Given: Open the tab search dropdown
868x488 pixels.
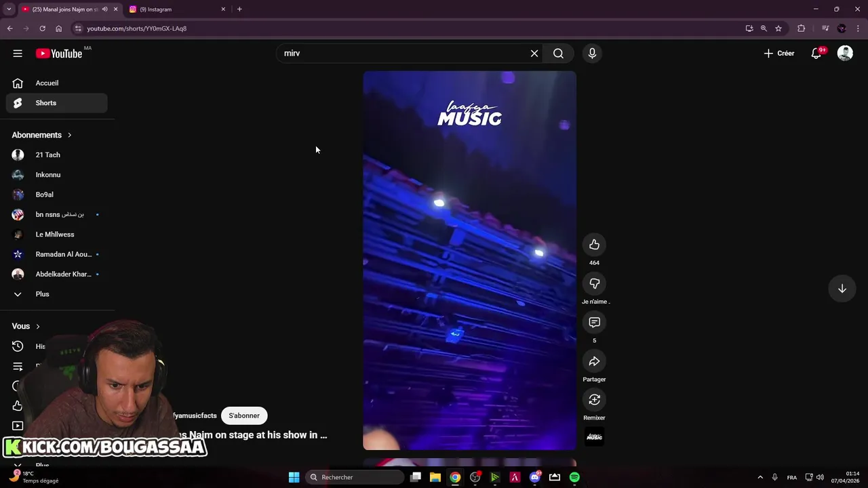Looking at the screenshot, I should [9, 9].
